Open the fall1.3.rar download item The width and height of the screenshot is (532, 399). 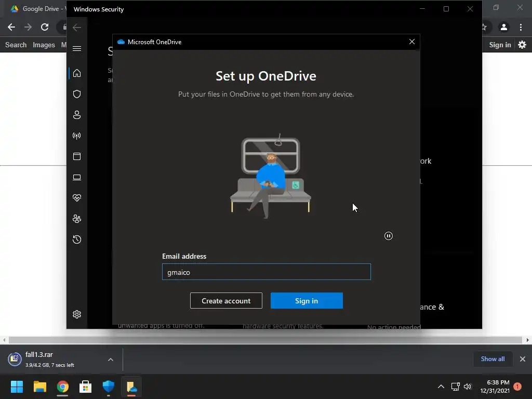coord(51,360)
